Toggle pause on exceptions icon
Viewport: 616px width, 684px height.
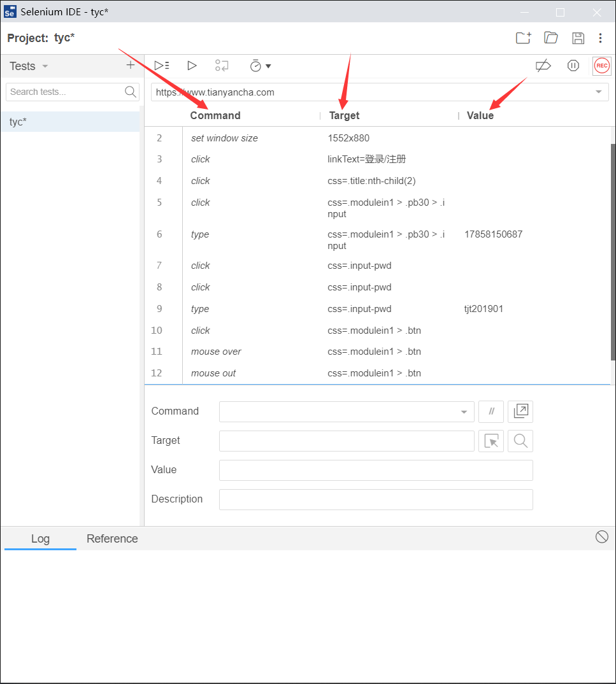tap(573, 66)
